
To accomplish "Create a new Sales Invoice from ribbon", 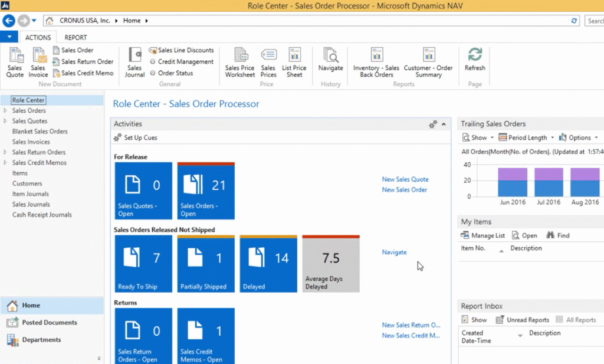I will [38, 63].
